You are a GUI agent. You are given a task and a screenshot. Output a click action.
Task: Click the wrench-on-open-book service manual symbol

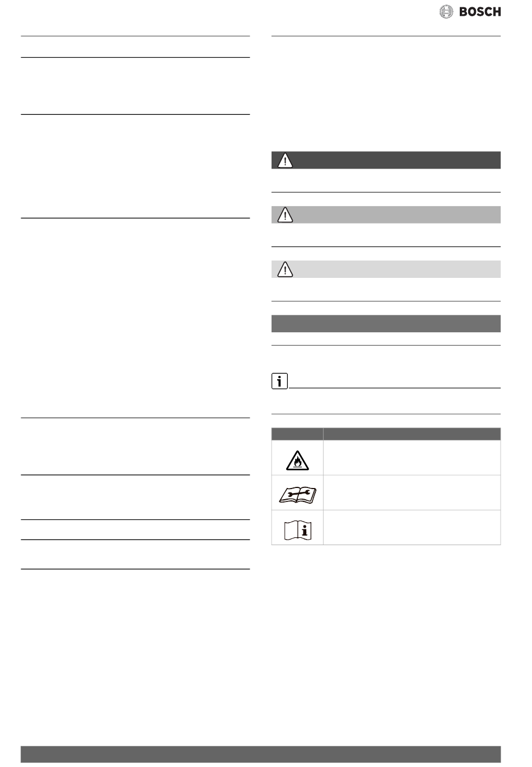[x=297, y=494]
